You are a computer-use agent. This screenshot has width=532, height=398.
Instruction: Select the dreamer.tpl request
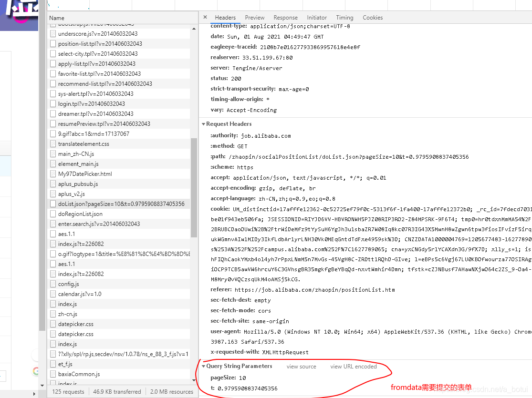(119, 113)
